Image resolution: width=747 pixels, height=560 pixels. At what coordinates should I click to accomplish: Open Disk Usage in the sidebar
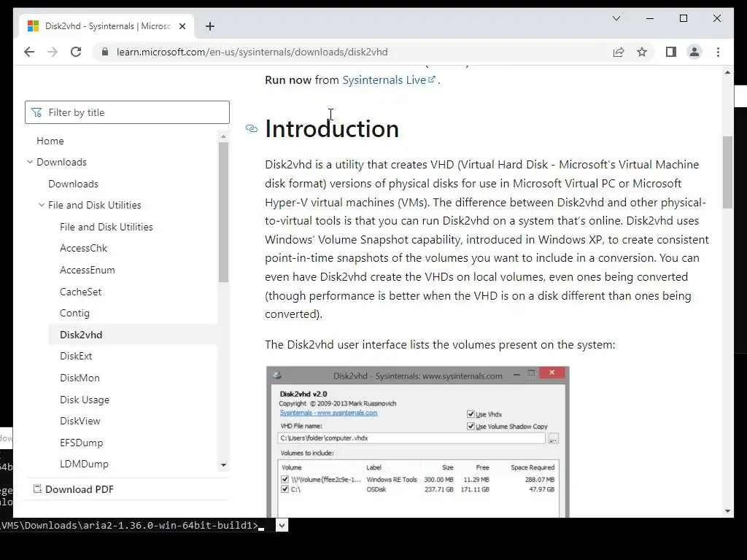85,400
